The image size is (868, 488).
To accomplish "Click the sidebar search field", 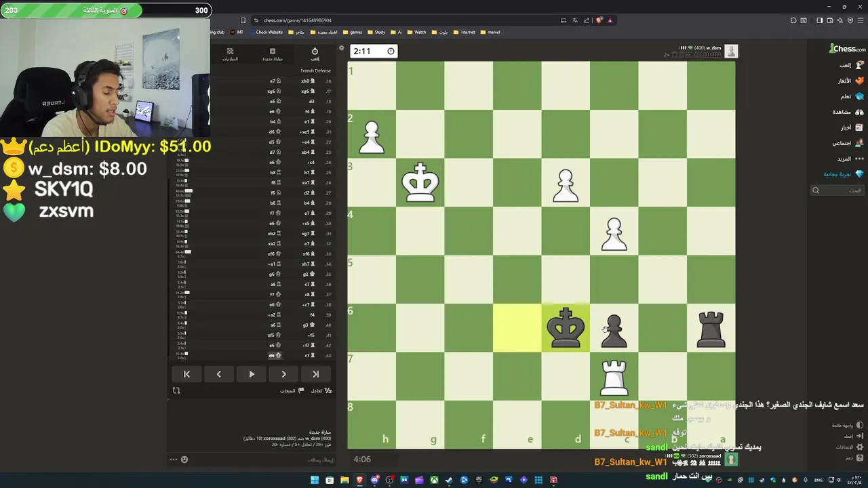I will 837,190.
